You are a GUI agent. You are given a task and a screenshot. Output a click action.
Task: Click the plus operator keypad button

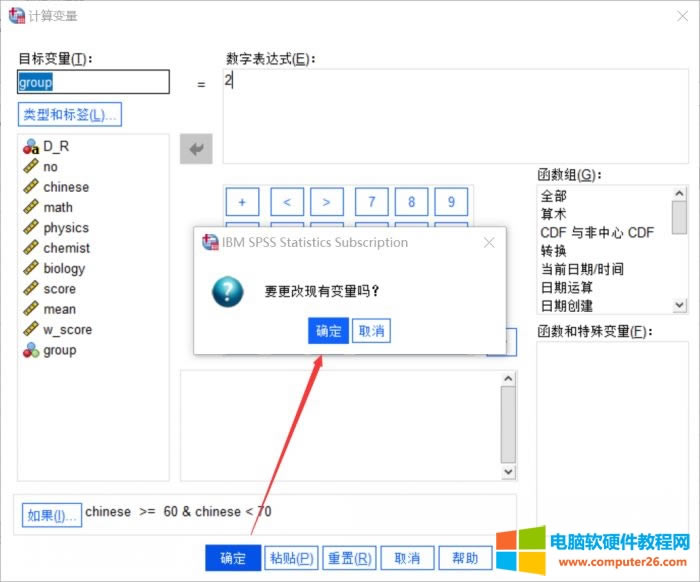click(x=242, y=202)
